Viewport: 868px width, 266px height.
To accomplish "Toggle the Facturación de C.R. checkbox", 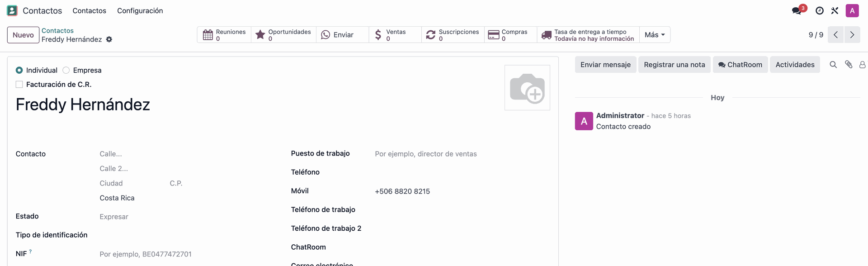I will pos(19,84).
